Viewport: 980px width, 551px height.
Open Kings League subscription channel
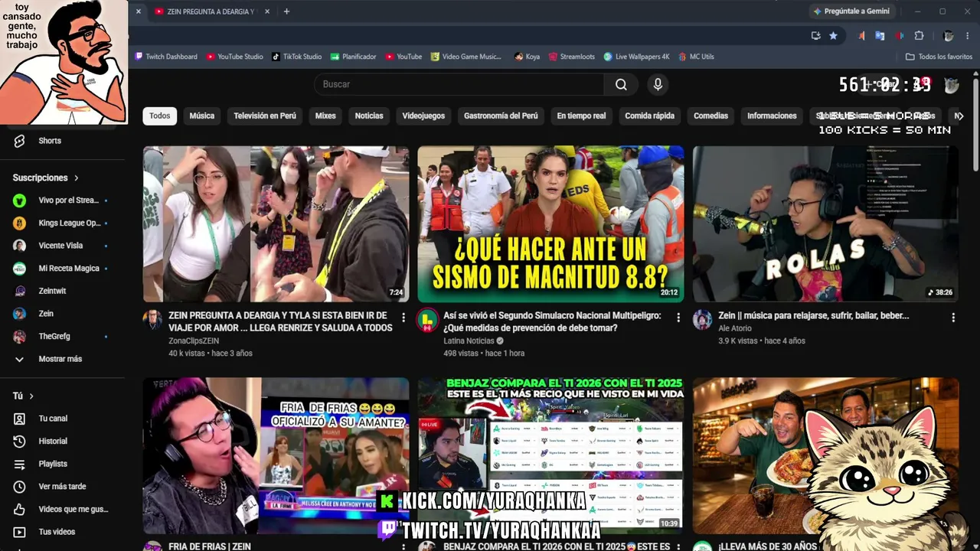pyautogui.click(x=62, y=223)
